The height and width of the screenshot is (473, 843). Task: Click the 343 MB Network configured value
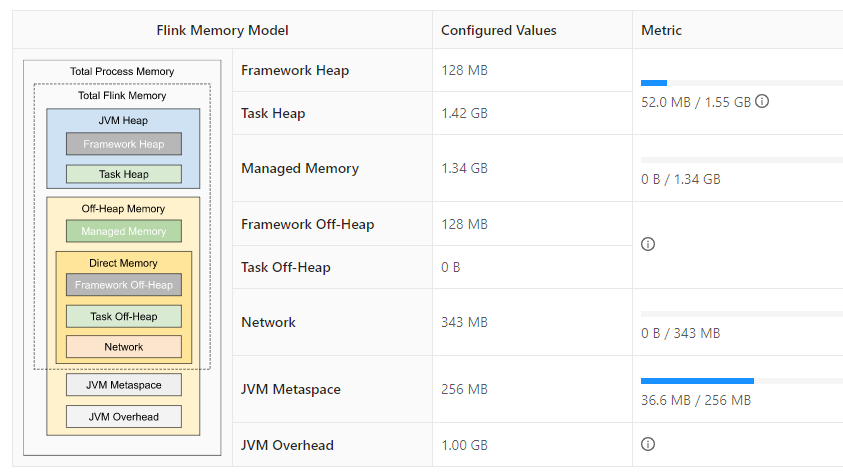(x=464, y=323)
